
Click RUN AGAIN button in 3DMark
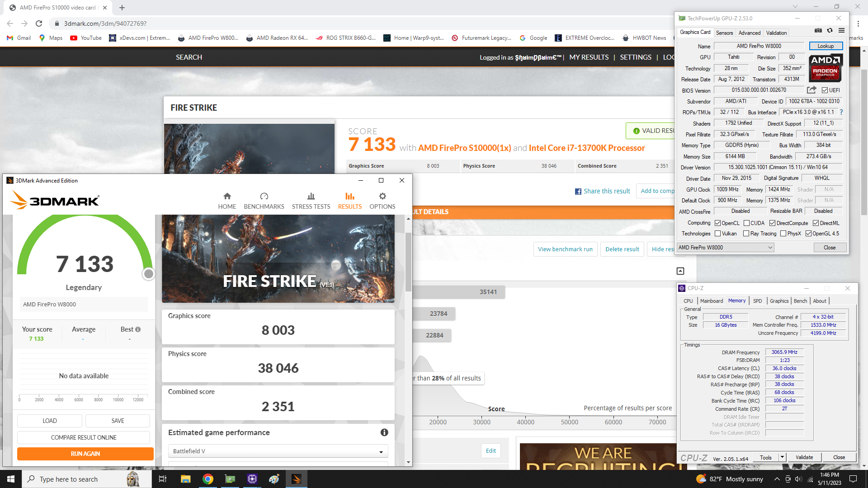tap(85, 454)
